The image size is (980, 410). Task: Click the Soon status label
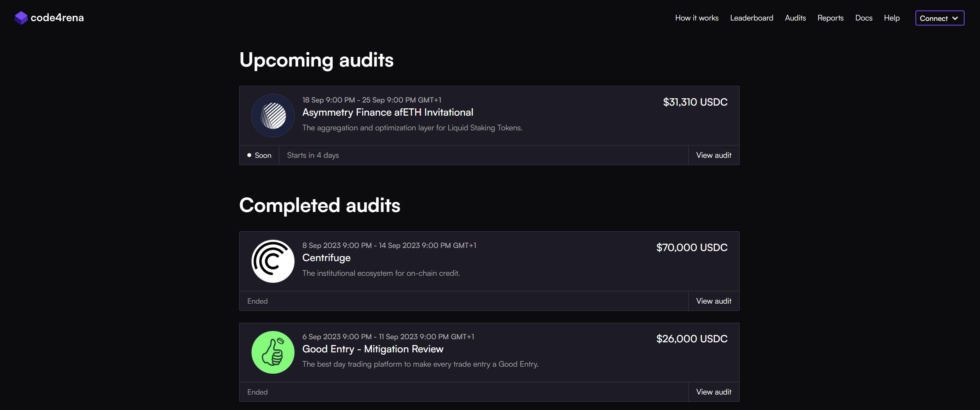[x=263, y=155]
